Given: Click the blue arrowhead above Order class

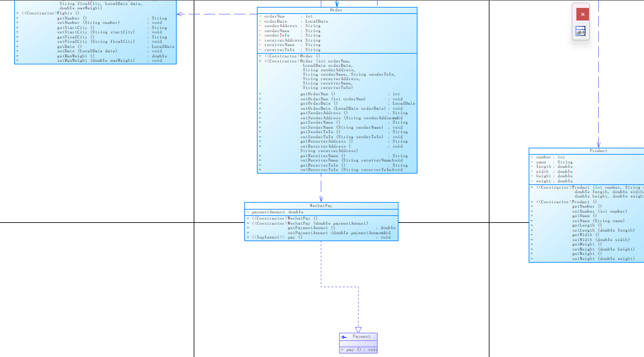Looking at the screenshot, I should click(337, 4).
